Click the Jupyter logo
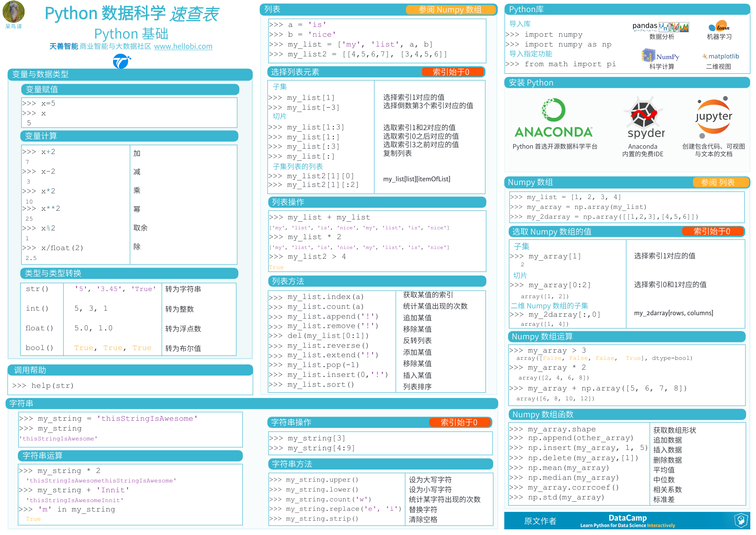The image size is (756, 535). (713, 116)
